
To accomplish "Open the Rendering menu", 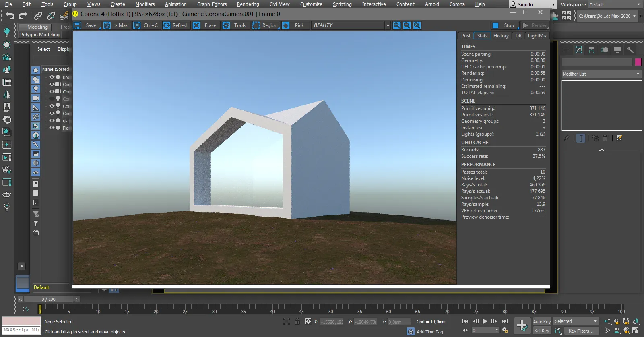I will (248, 4).
